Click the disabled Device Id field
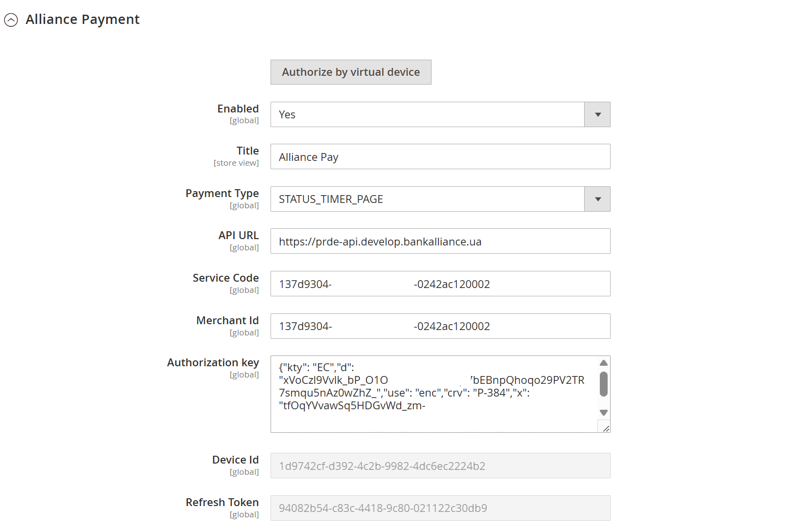The height and width of the screenshot is (532, 796). [x=440, y=466]
